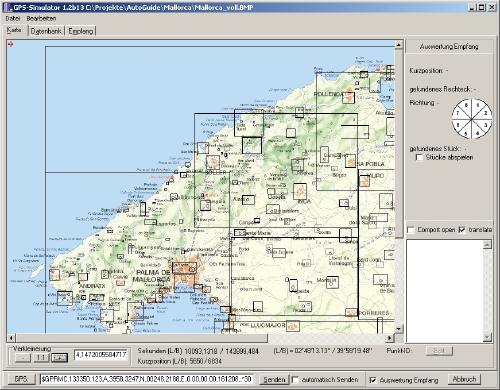This screenshot has height=390, width=500.
Task: Click the GPS NMEA sentence input field
Action: pos(147,379)
